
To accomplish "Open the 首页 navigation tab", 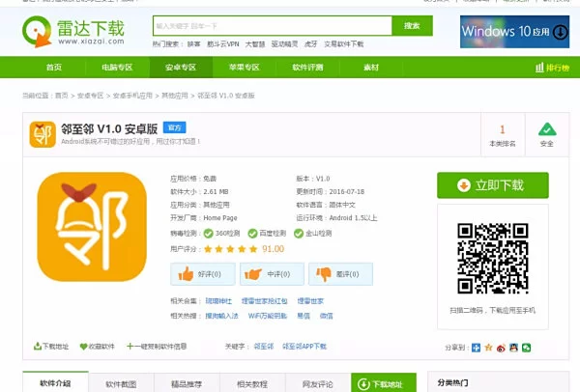I will tap(54, 68).
